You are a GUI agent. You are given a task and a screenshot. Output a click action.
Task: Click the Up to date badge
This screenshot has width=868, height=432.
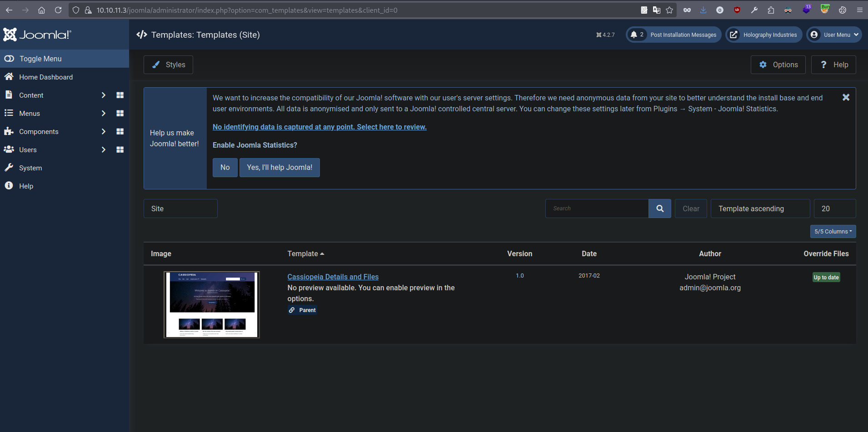click(x=826, y=277)
